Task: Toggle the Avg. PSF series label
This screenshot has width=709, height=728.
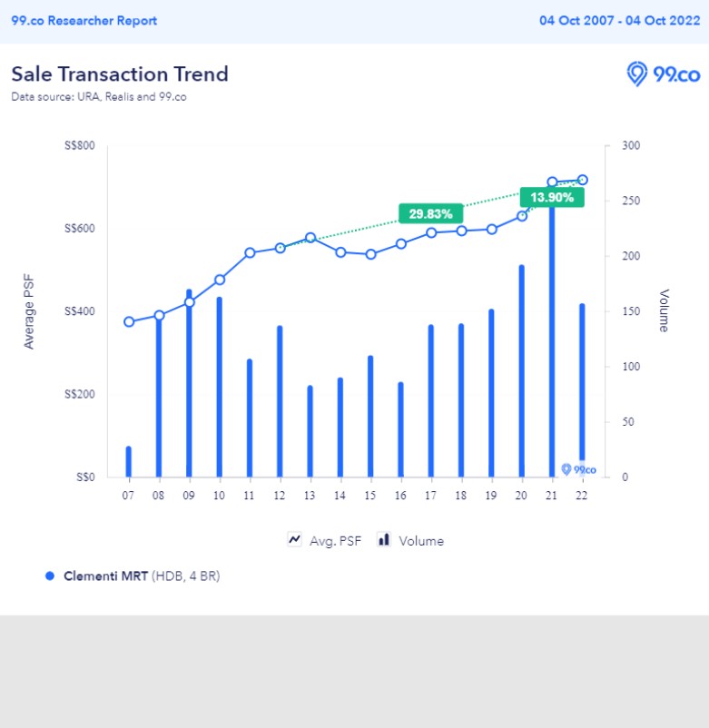Action: click(x=335, y=541)
